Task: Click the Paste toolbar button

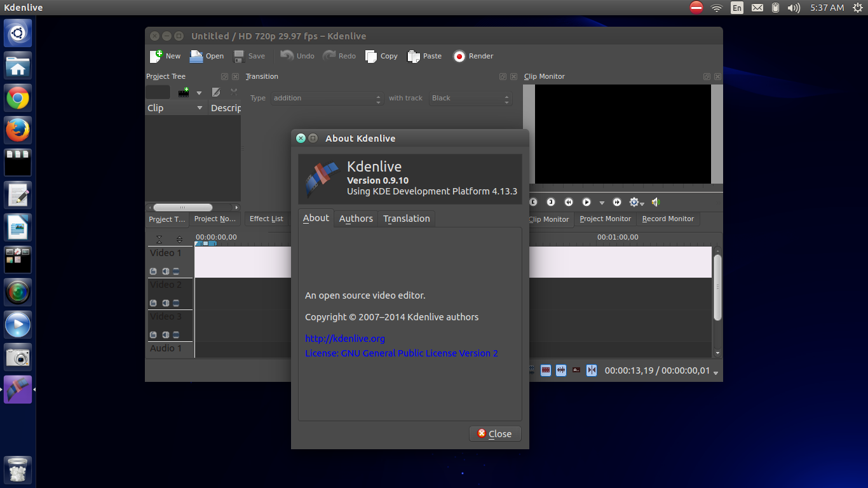Action: pyautogui.click(x=424, y=56)
